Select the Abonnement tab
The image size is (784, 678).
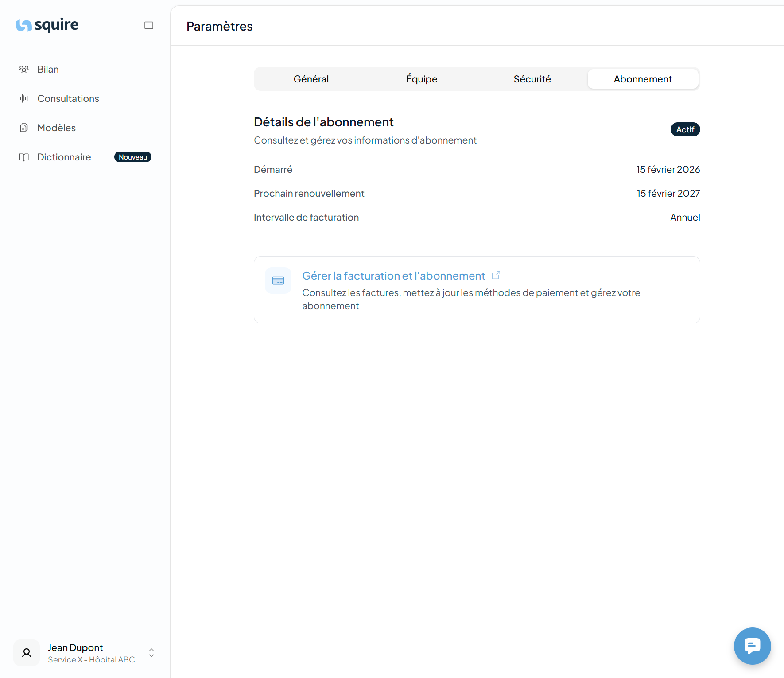click(643, 79)
